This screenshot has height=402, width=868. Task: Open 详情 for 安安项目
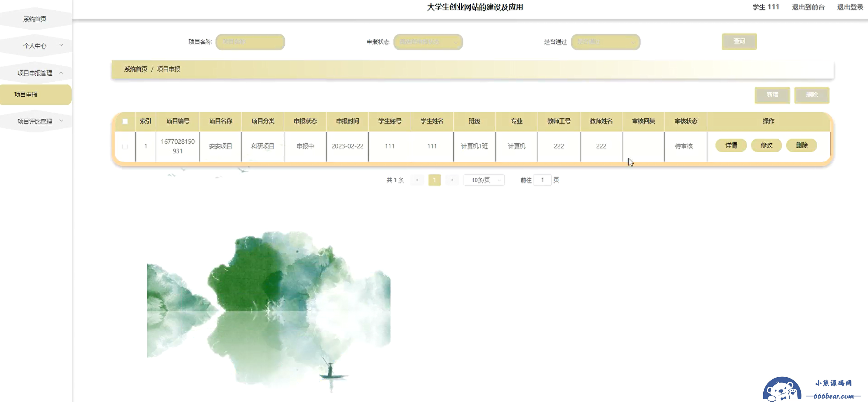click(731, 145)
